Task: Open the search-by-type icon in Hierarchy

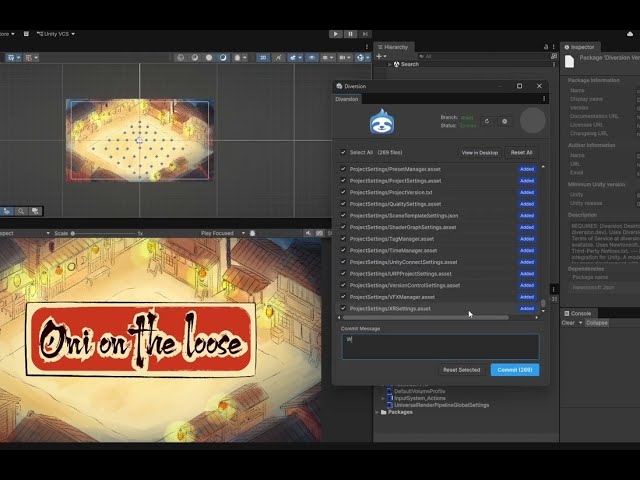Action: [554, 56]
